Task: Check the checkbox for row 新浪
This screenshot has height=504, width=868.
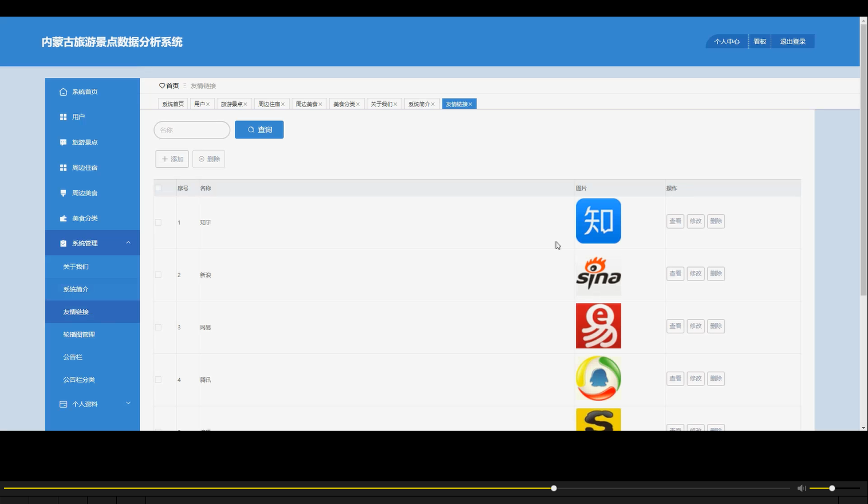Action: click(x=158, y=275)
